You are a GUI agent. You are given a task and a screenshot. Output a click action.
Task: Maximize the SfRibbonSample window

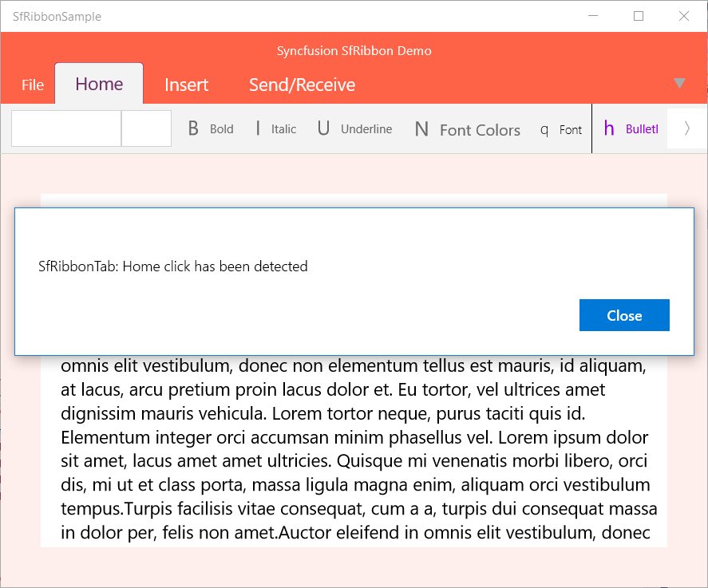tap(639, 16)
